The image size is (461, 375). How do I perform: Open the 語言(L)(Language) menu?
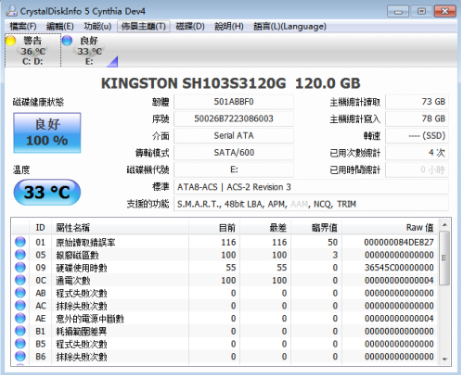(290, 26)
